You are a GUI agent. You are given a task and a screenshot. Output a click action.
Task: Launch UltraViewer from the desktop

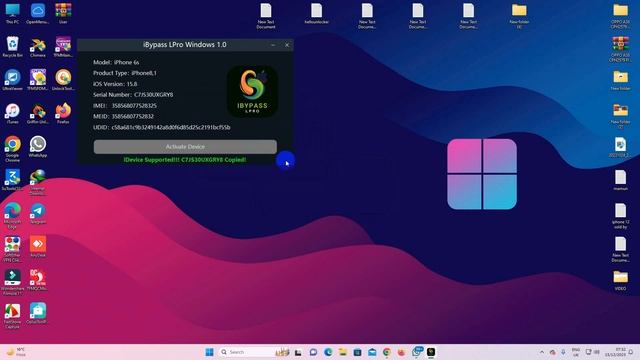point(12,80)
